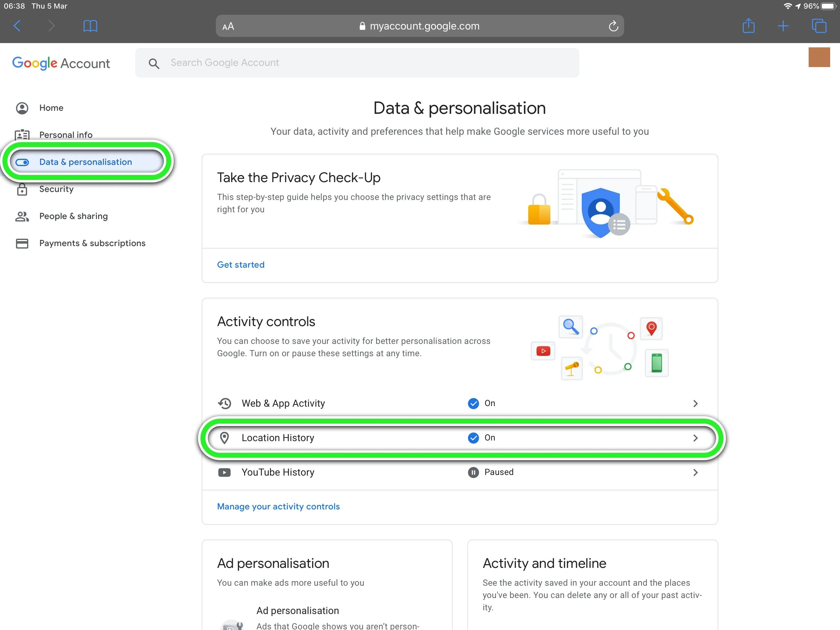Click the Activity and timeline card heading
Viewport: 840px width, 630px height.
[544, 563]
